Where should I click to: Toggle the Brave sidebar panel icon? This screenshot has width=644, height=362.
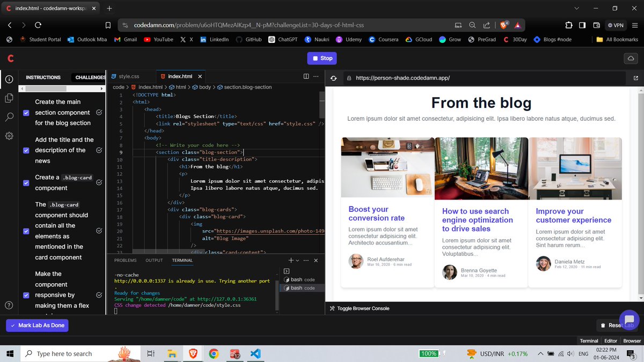[x=582, y=25]
